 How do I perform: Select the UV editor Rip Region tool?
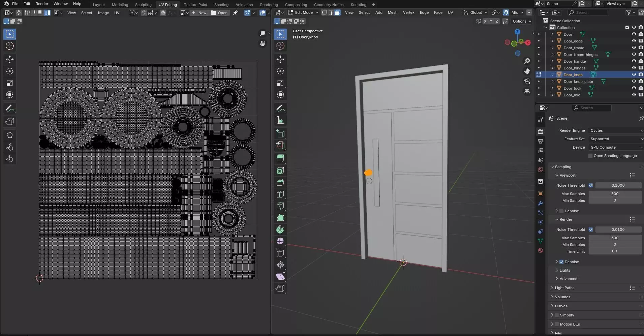[x=9, y=122]
